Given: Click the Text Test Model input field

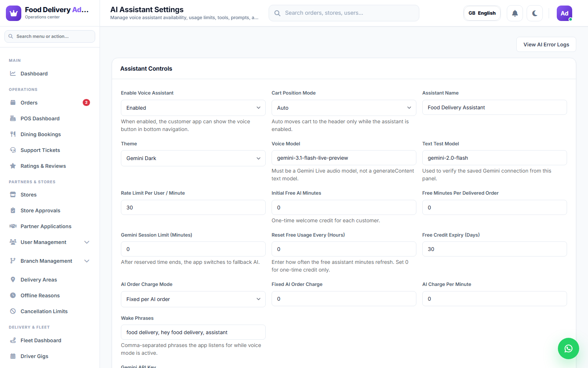Looking at the screenshot, I should click(x=495, y=158).
